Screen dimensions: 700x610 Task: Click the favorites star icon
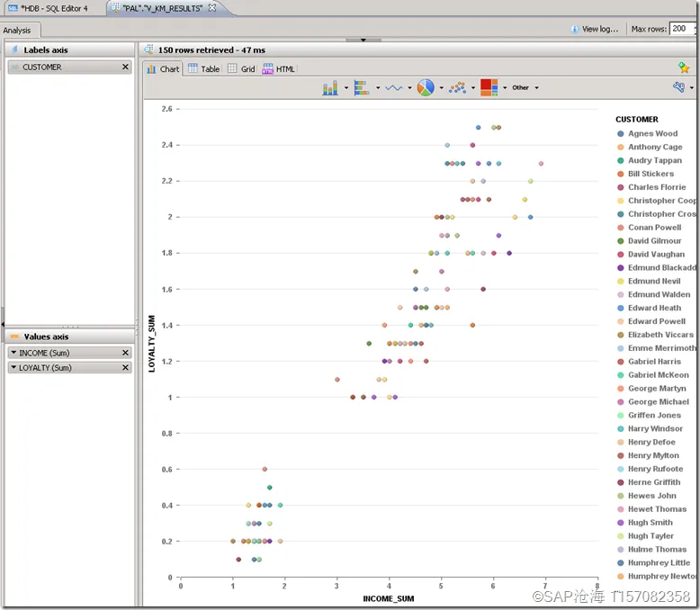tap(684, 67)
